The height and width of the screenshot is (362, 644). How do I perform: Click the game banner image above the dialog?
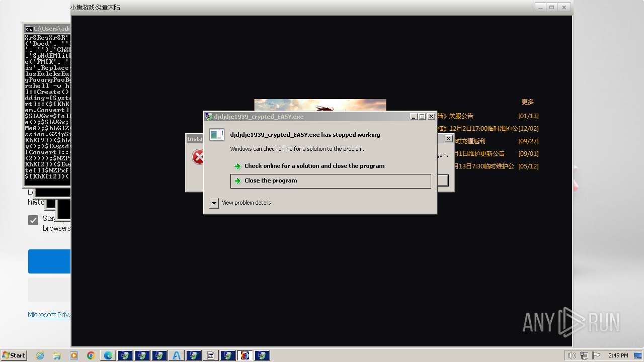(320, 105)
